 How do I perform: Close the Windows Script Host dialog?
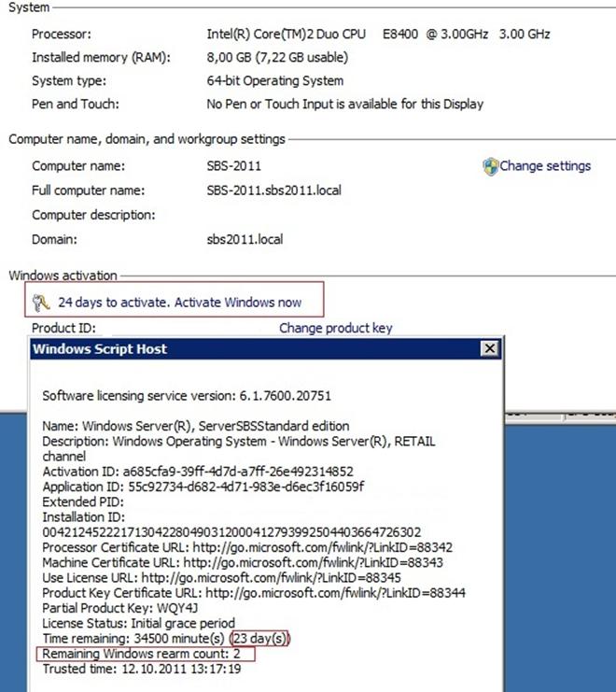[x=489, y=348]
